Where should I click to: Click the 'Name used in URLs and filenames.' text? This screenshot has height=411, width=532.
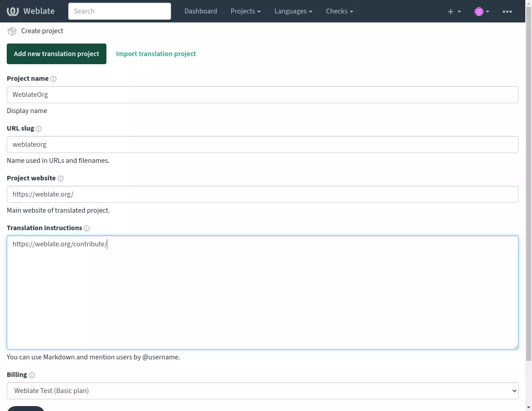click(x=58, y=161)
